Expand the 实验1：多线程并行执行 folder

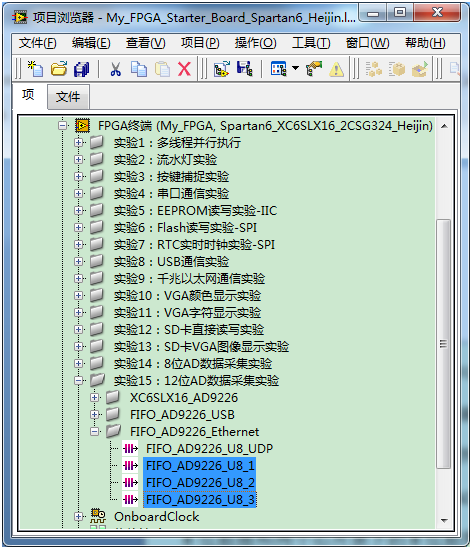[x=79, y=143]
